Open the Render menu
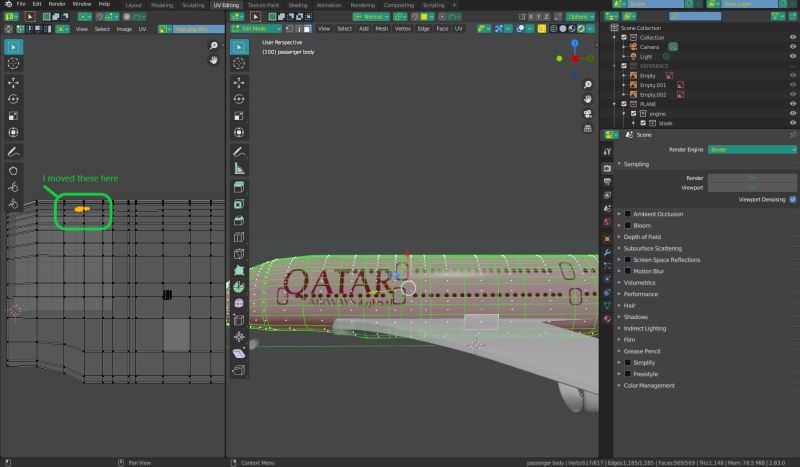The image size is (800, 467). pyautogui.click(x=57, y=4)
